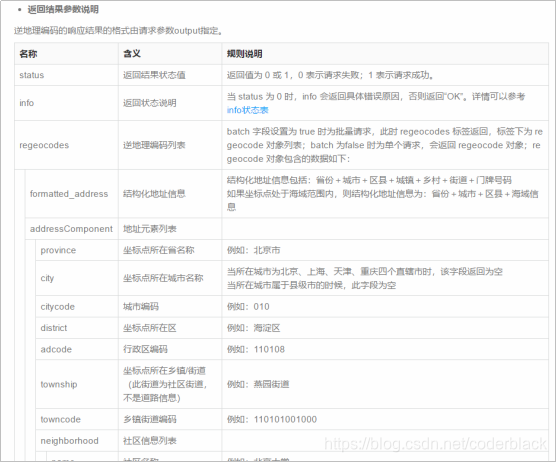Click the example value 例如：010
The width and height of the screenshot is (556, 462).
coord(248,307)
